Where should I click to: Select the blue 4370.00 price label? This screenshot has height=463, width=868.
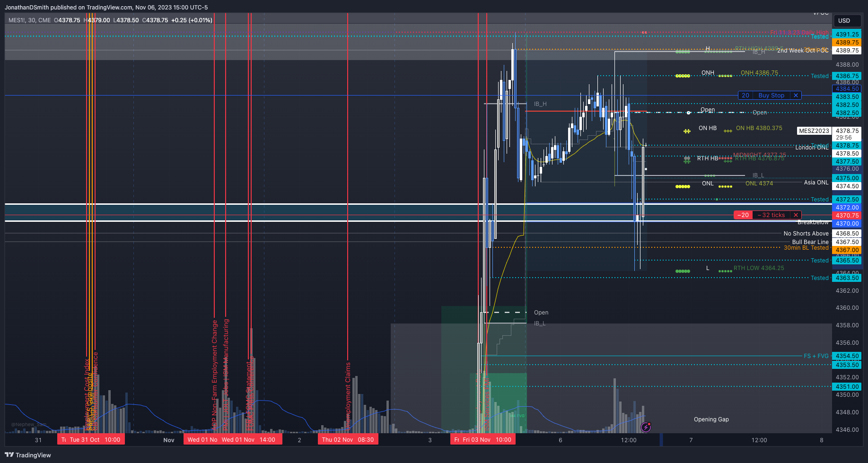(847, 224)
